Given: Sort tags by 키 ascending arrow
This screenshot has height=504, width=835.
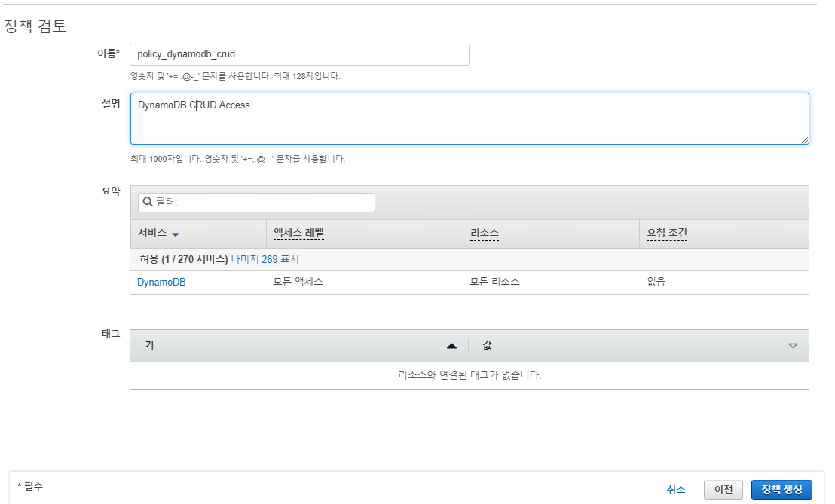Looking at the screenshot, I should (451, 346).
